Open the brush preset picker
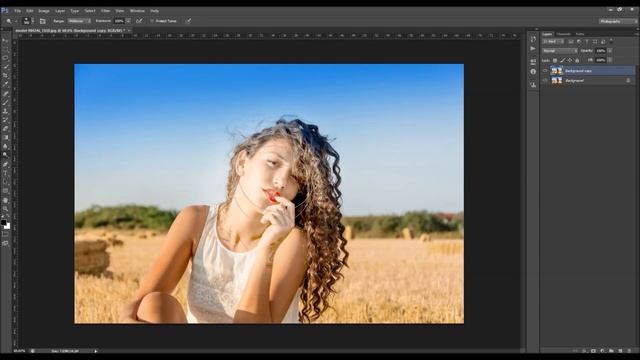Image resolution: width=640 pixels, height=360 pixels. (x=27, y=21)
